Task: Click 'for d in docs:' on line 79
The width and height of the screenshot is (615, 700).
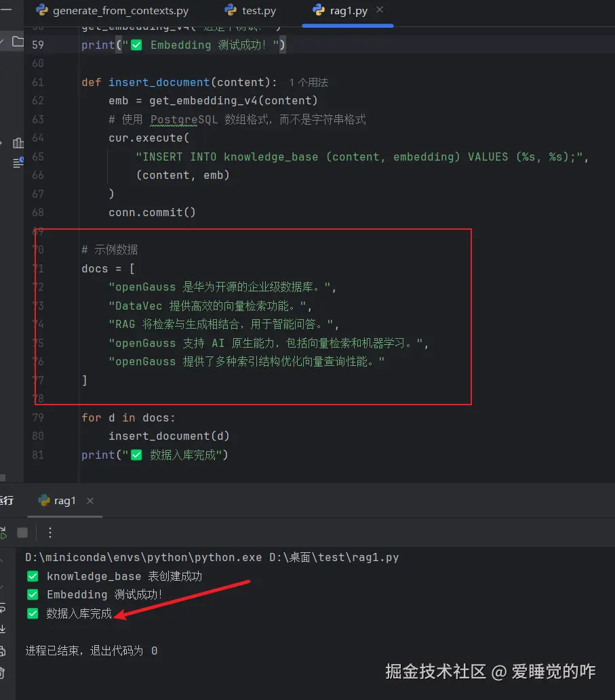Action: pos(129,418)
